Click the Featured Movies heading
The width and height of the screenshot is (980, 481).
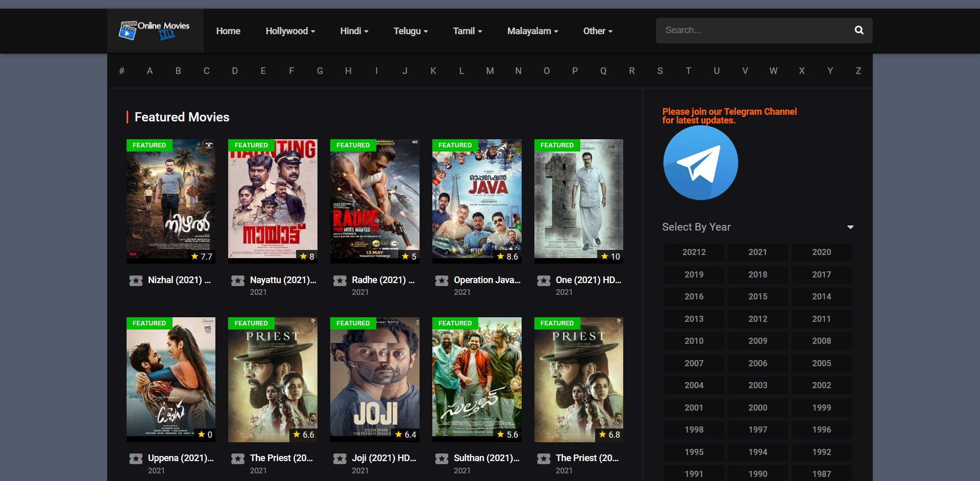click(182, 117)
